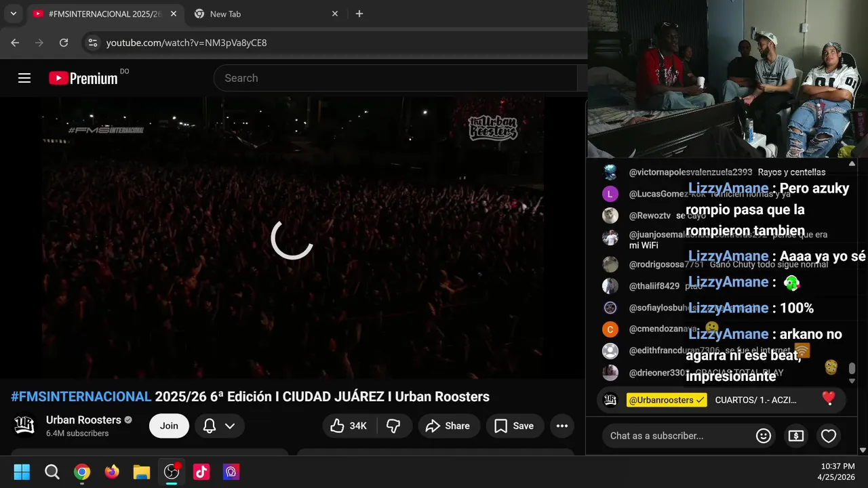Screen dimensions: 868x488
Task: Open Google Chrome from the taskbar
Action: coord(81,472)
